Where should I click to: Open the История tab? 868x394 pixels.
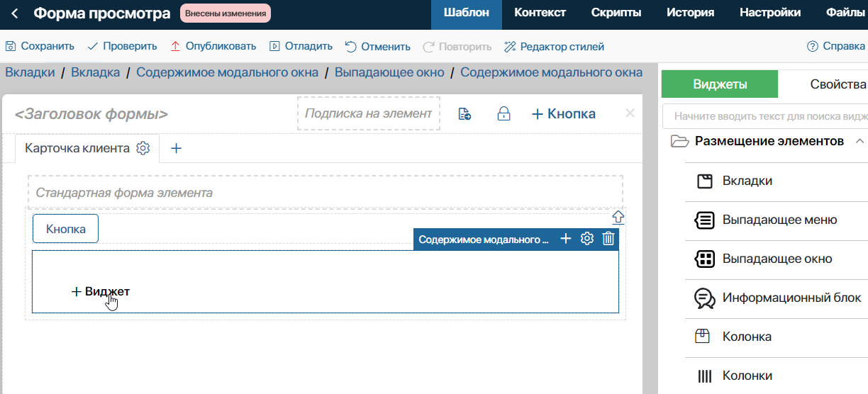click(x=690, y=13)
